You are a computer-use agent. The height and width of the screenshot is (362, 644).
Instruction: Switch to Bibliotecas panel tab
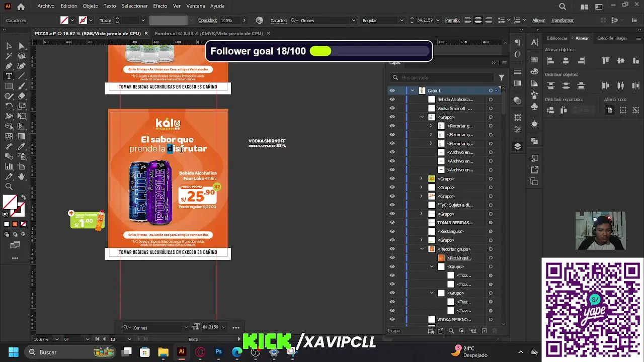[x=557, y=38]
